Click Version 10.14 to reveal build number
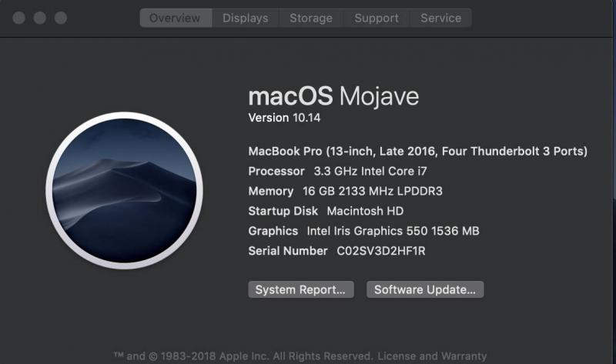The image size is (616, 364). [x=284, y=118]
